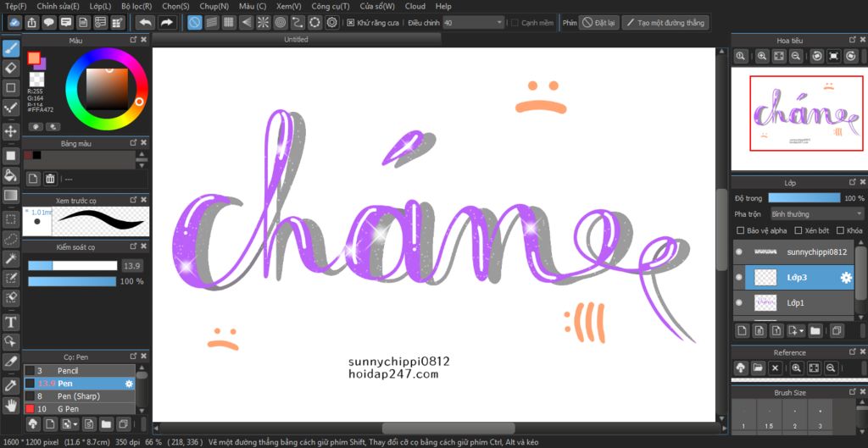This screenshot has height=448, width=868.
Task: Open image file in Reference panel
Action: click(758, 368)
